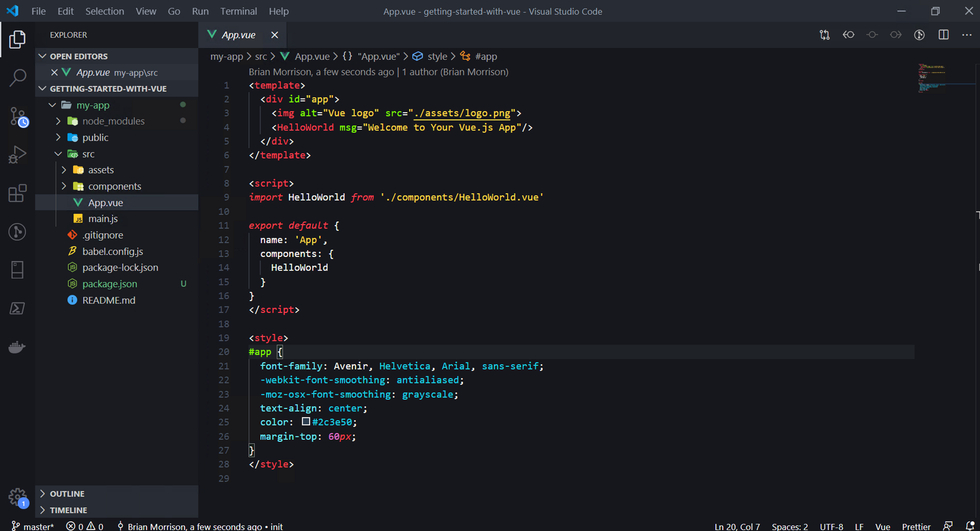Toggle file blame annotations icon
Image resolution: width=980 pixels, height=531 pixels.
point(920,35)
